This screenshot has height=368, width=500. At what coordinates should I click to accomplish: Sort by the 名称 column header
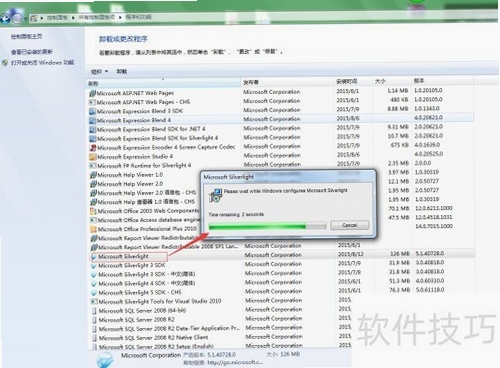pyautogui.click(x=163, y=83)
